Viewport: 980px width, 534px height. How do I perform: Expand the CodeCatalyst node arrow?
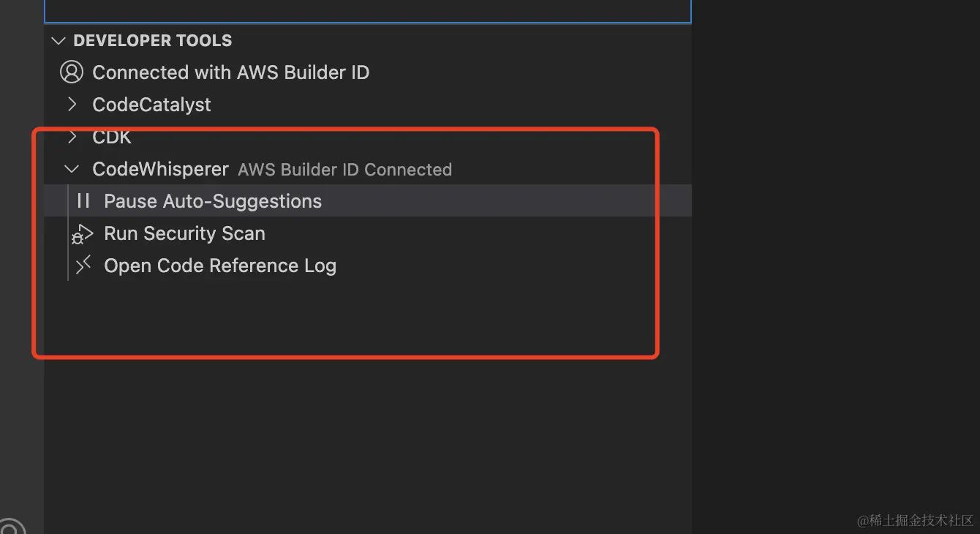[x=72, y=105]
